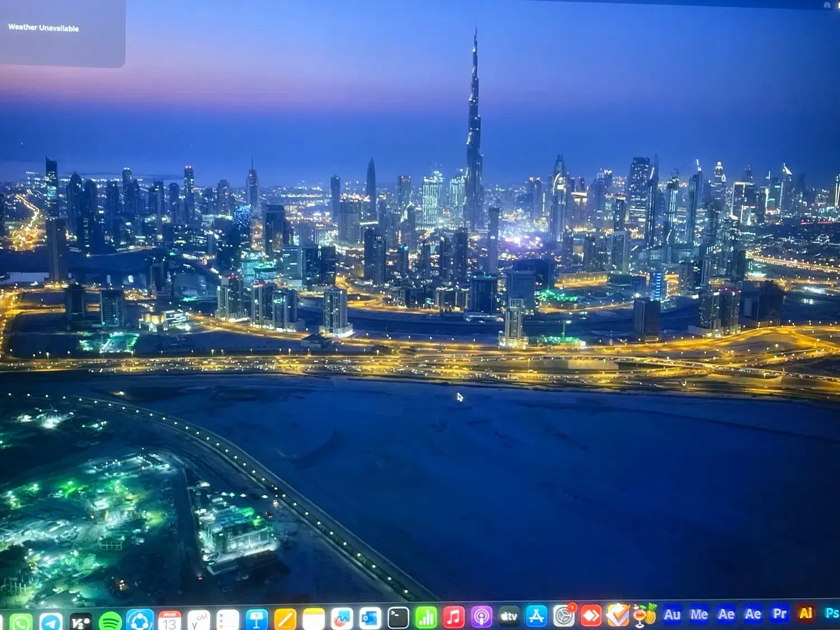Image resolution: width=840 pixels, height=630 pixels.
Task: Open the Apple TV app
Action: (x=508, y=617)
